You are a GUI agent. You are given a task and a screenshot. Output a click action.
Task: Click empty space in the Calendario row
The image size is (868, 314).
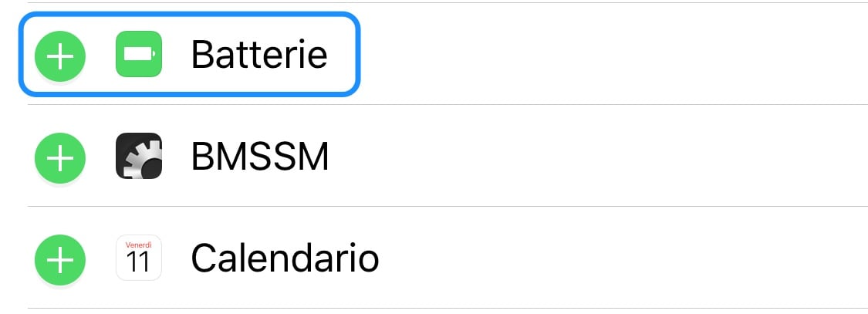623,258
